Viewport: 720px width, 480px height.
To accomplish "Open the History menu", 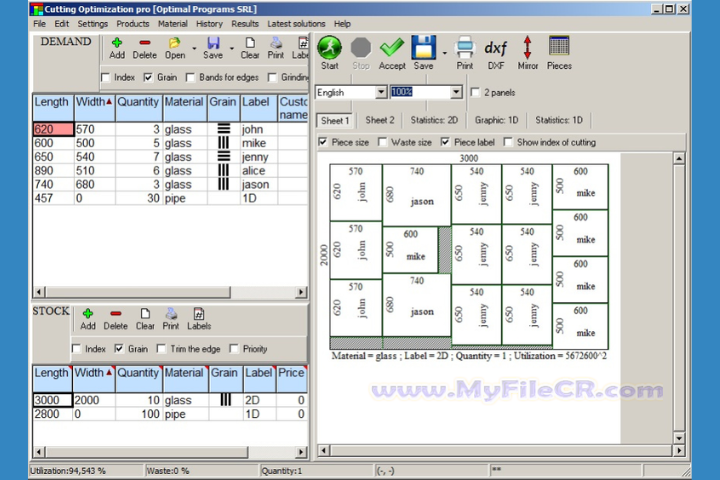I will 209,24.
